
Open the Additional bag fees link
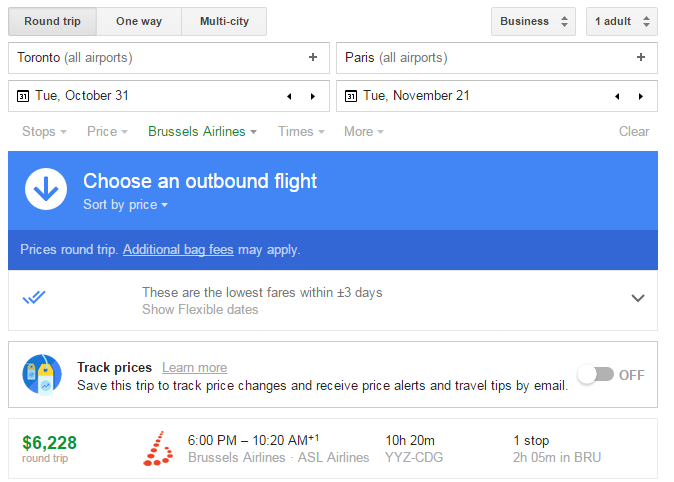[178, 250]
